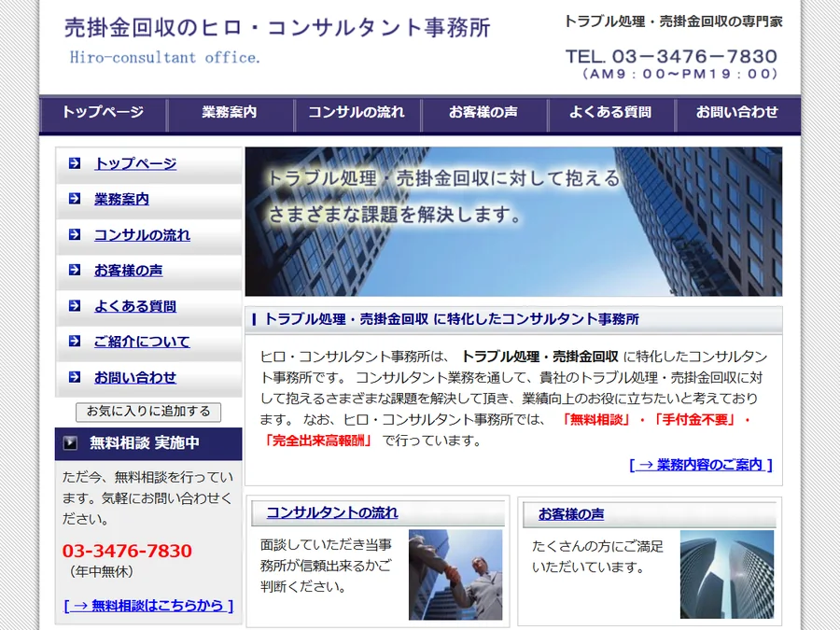Click arrow icon beside ご紹介について sidebar link

point(75,341)
